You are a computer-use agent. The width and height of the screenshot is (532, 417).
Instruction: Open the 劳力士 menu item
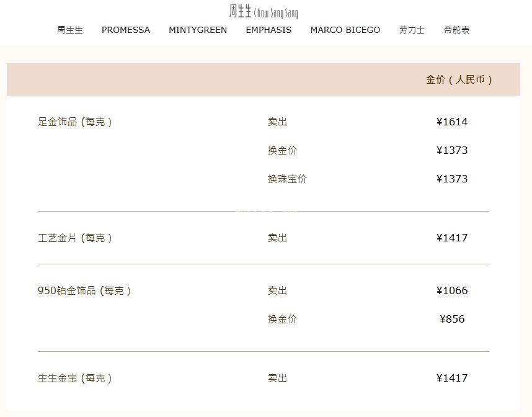[412, 30]
